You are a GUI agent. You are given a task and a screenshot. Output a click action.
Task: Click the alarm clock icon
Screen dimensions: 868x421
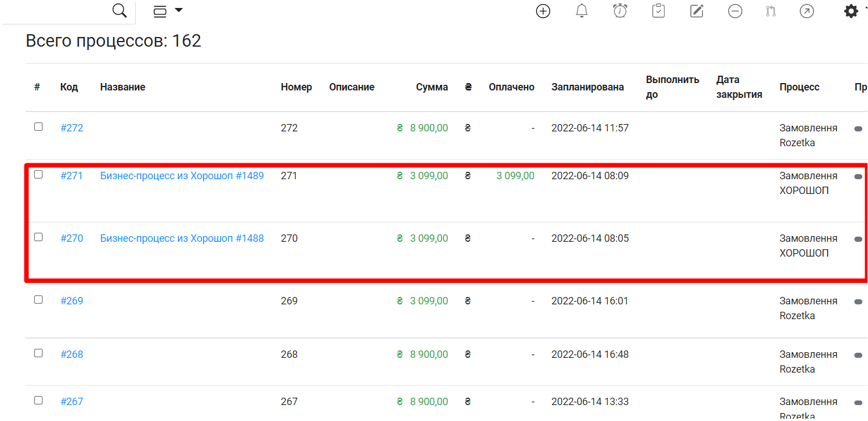click(x=620, y=11)
